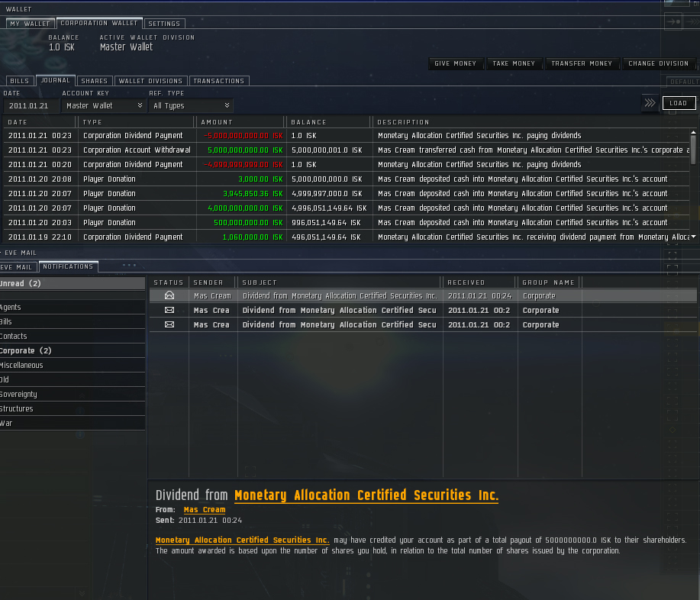Select the notification received 2011.01.21 00:24
The height and width of the screenshot is (600, 700).
(423, 296)
